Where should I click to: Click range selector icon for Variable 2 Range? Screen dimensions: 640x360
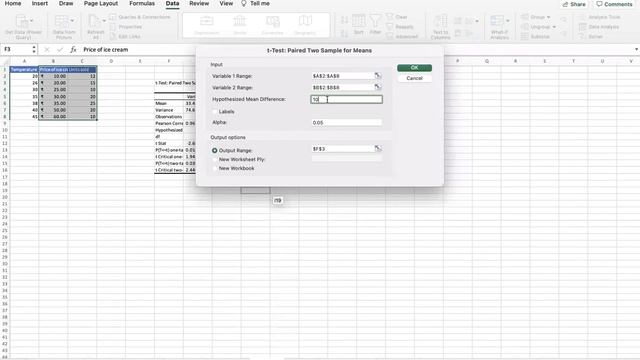click(378, 87)
